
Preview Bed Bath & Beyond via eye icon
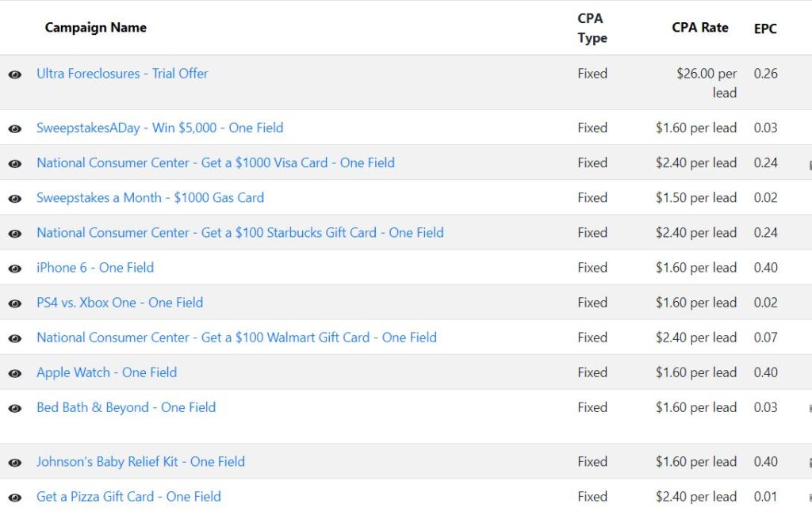pyautogui.click(x=15, y=408)
